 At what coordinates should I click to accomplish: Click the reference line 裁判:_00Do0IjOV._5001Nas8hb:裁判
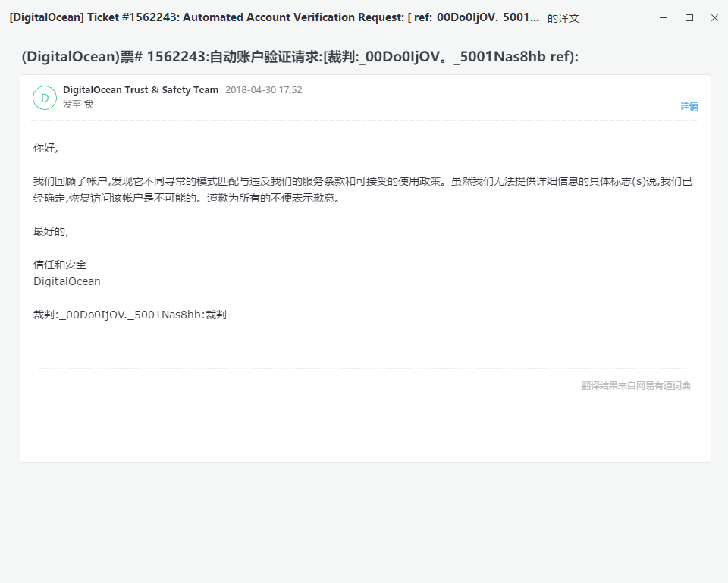point(130,315)
